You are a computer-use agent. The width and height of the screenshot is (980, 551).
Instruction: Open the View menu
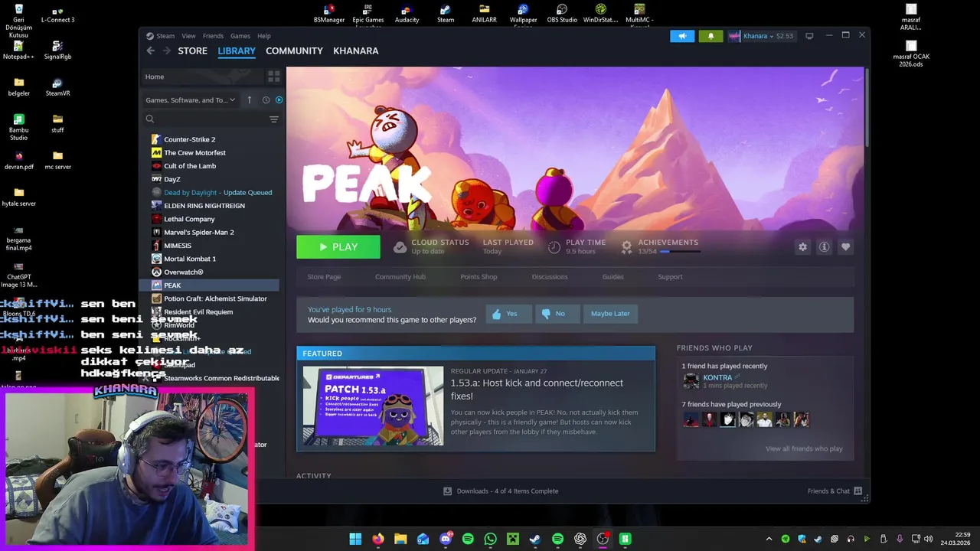point(188,36)
